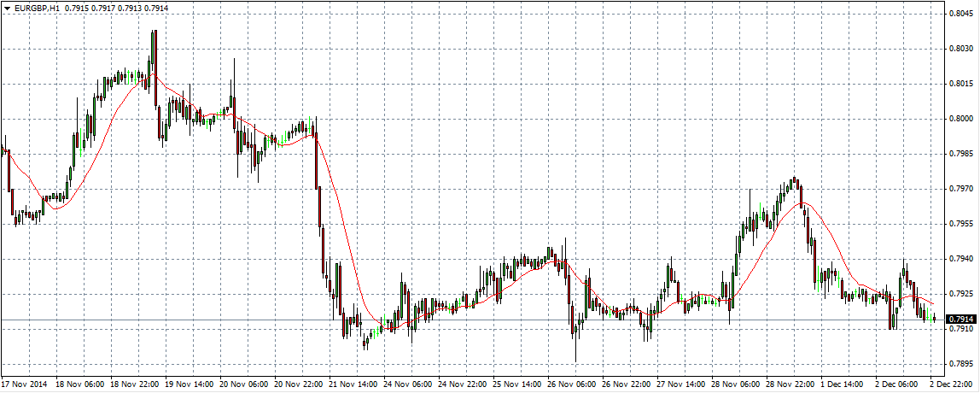Click the 0.8000 price axis label
Image resolution: width=980 pixels, height=393 pixels.
pos(963,119)
